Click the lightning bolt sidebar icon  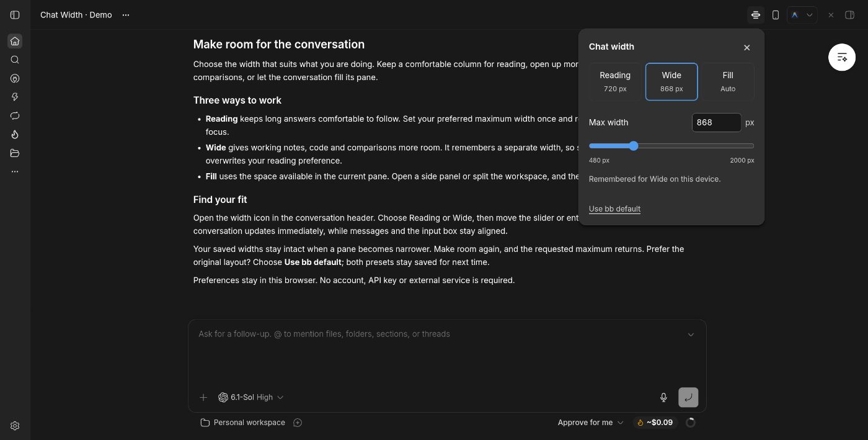(x=15, y=97)
